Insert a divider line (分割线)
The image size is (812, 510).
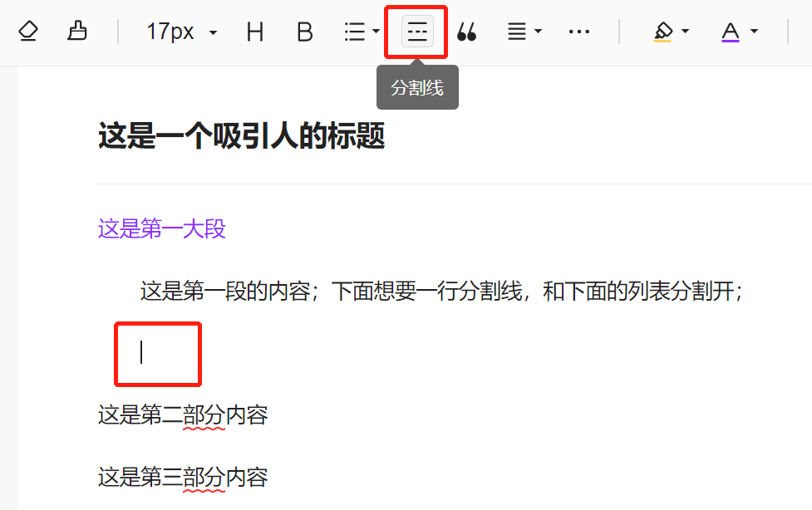pos(417,32)
